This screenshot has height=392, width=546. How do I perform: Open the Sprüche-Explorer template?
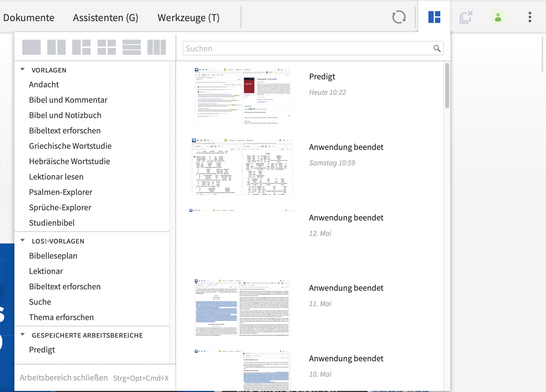click(x=60, y=207)
